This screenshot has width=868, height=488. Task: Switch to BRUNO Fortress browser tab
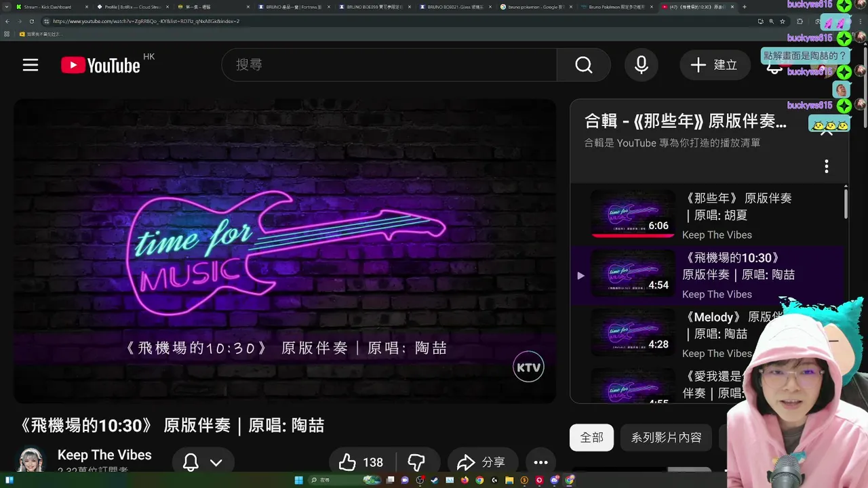point(294,7)
